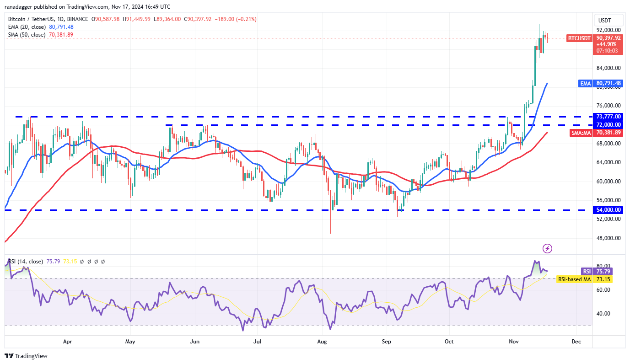630x364 pixels.
Task: Click the RSI axis label 40.00
Action: click(603, 314)
